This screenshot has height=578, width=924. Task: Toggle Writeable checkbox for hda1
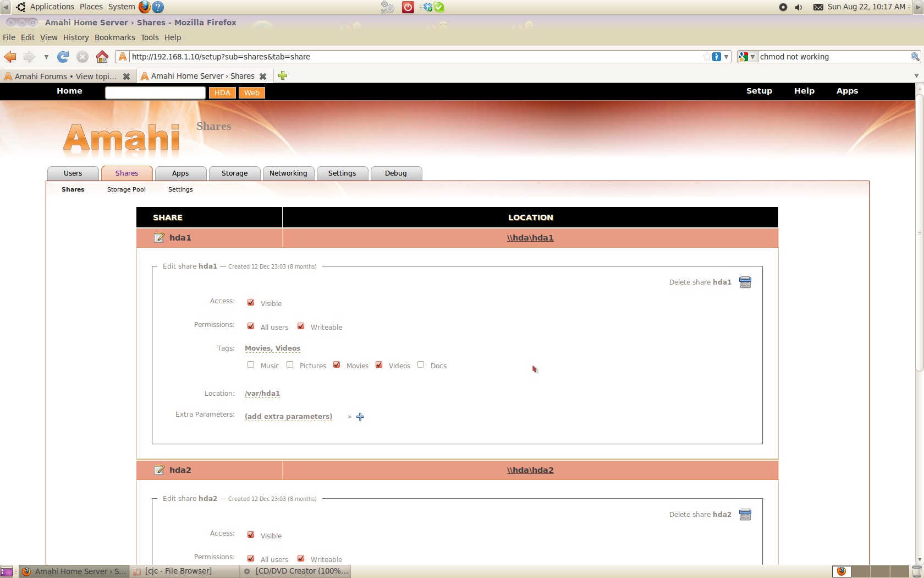[301, 326]
